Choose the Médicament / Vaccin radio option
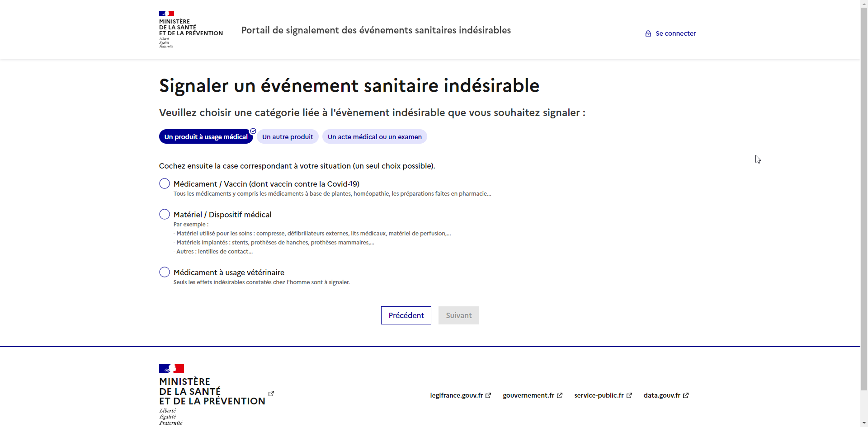The height and width of the screenshot is (427, 868). coord(165,183)
